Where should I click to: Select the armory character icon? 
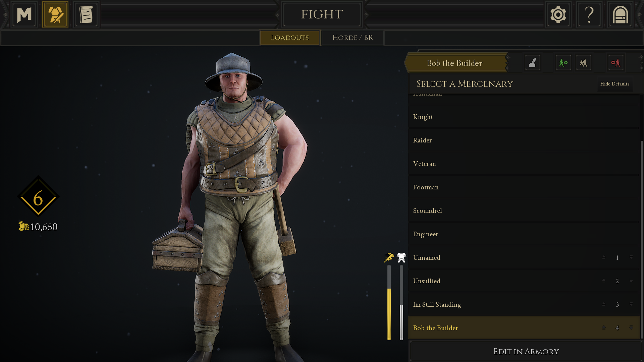[x=55, y=15]
